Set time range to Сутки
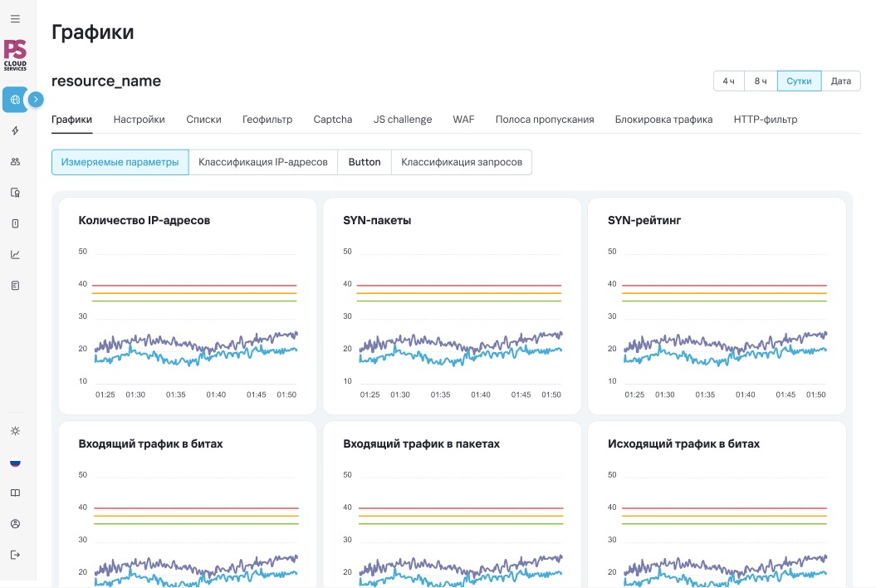The image size is (876, 588). 799,81
